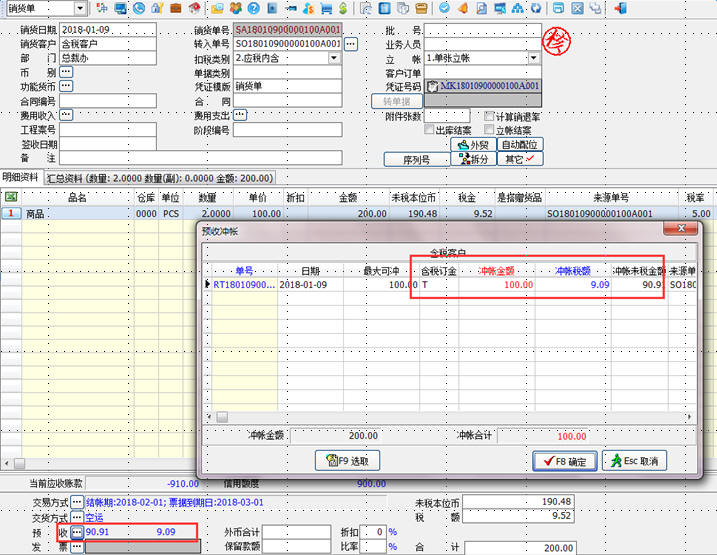Click the F9 选取 button
The image size is (717, 555).
(x=348, y=460)
